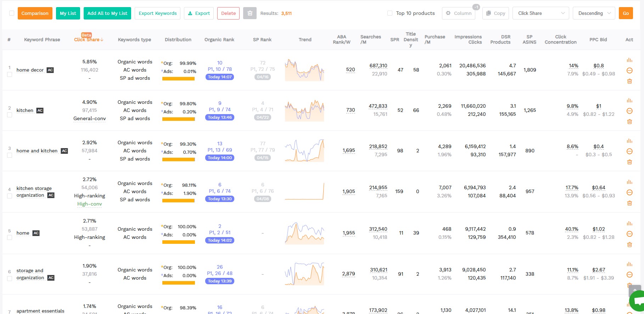Click the kitchen keyword phrase link
The image size is (644, 314).
click(25, 111)
